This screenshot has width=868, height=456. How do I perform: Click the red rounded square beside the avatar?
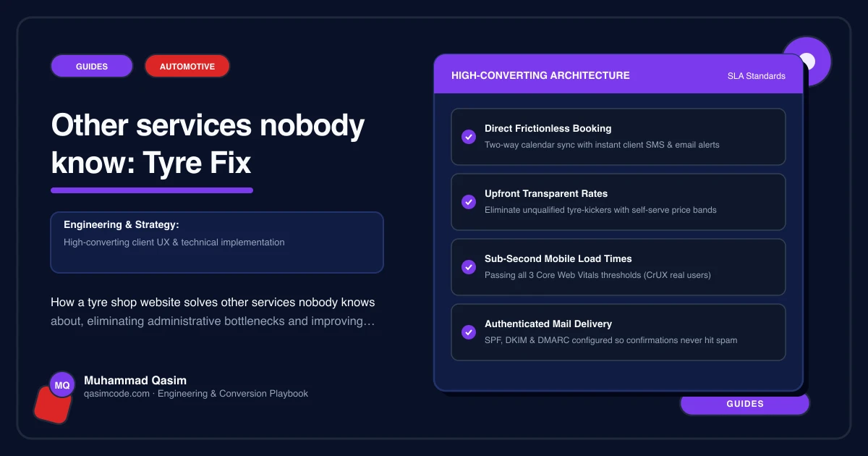pyautogui.click(x=52, y=405)
